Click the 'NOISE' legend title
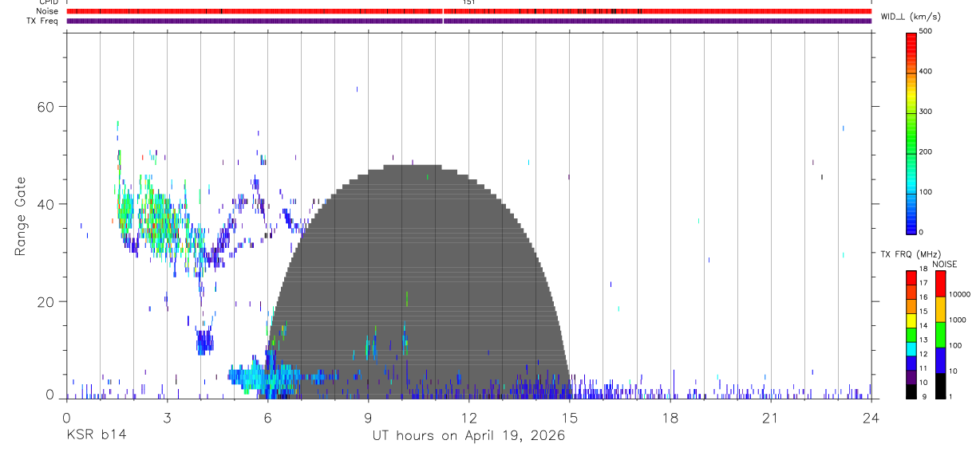This screenshot has height=452, width=980. tap(945, 264)
